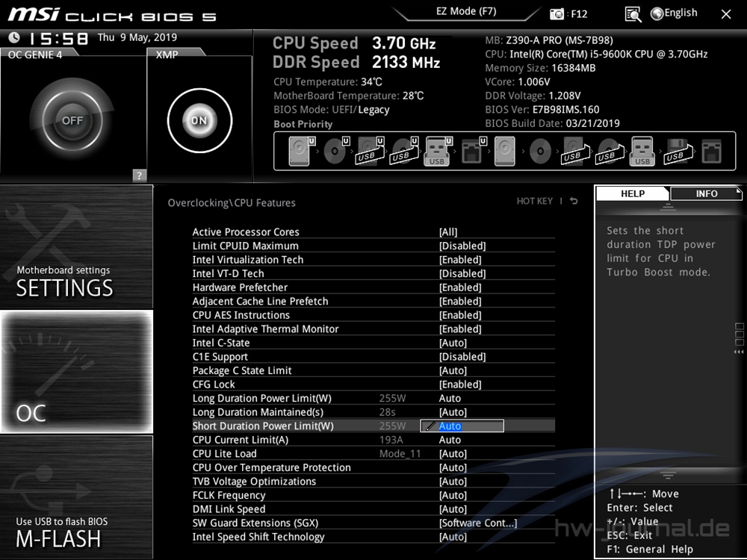Click the Overclocking\CPU Features breadcrumb

coord(232,203)
